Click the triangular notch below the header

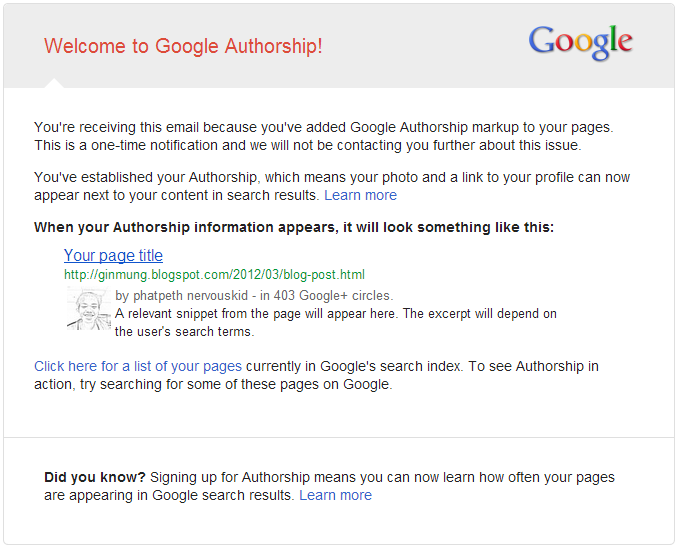coord(53,84)
